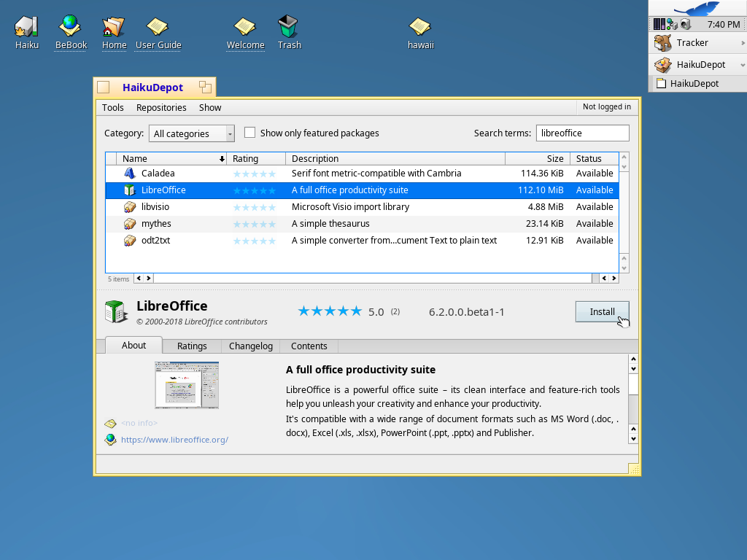Click the five-star rating in LibreOffice details header
The width and height of the screenshot is (747, 560).
(x=330, y=311)
